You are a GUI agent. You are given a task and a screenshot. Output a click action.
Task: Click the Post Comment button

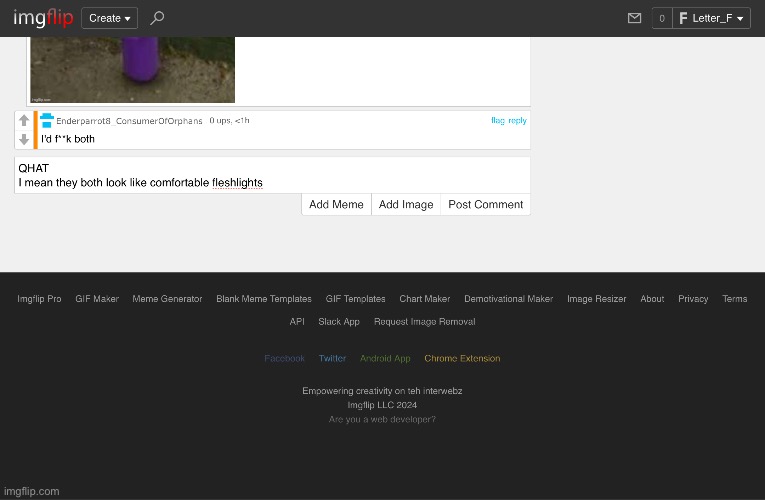485,204
